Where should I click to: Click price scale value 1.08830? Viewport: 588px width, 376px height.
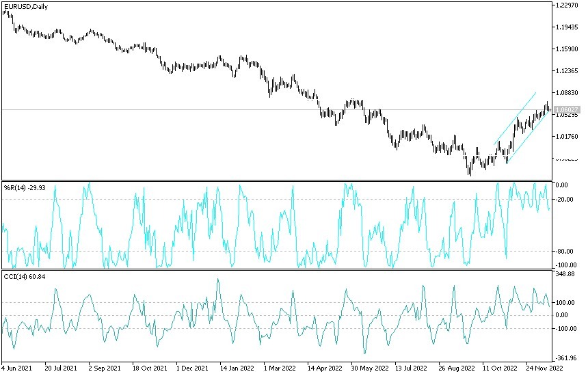[x=567, y=92]
